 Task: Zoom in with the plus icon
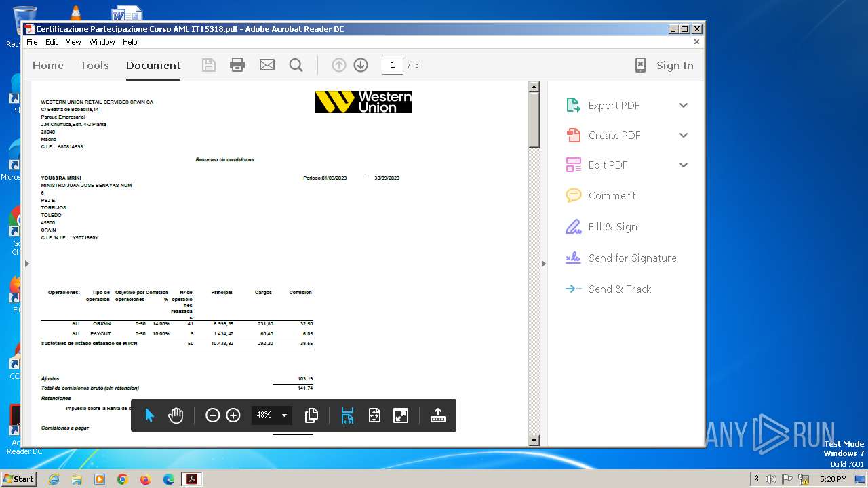tap(233, 415)
